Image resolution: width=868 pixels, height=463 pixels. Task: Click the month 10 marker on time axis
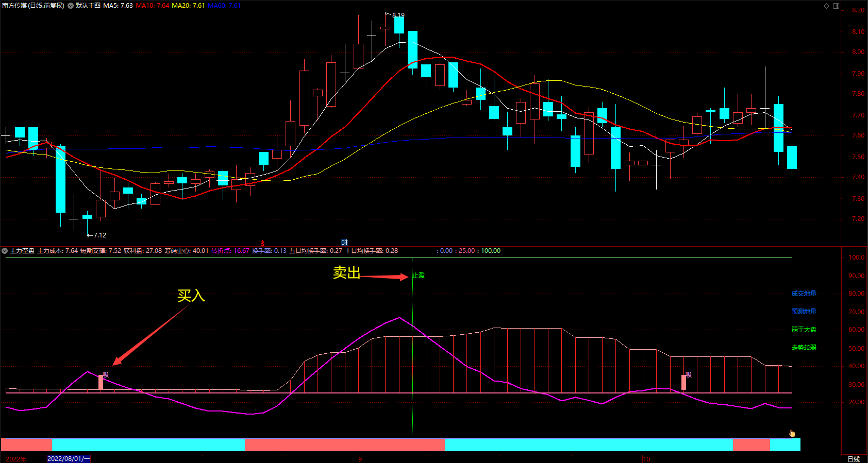point(646,459)
